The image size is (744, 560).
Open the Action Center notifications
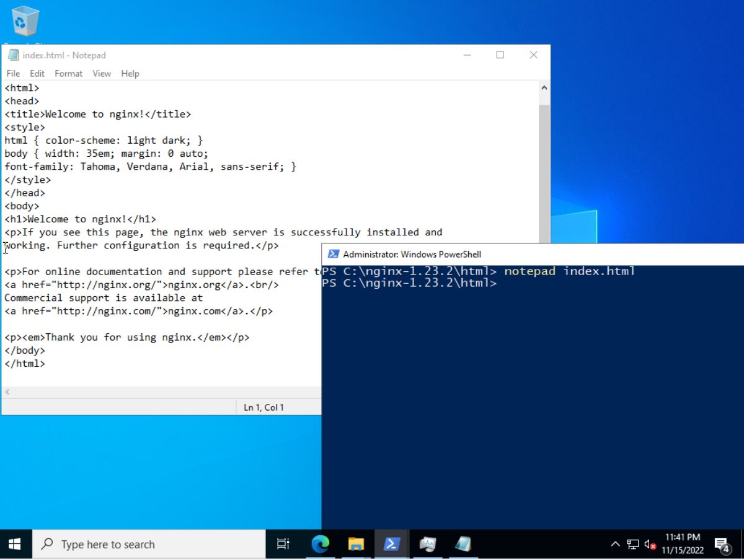tap(721, 543)
